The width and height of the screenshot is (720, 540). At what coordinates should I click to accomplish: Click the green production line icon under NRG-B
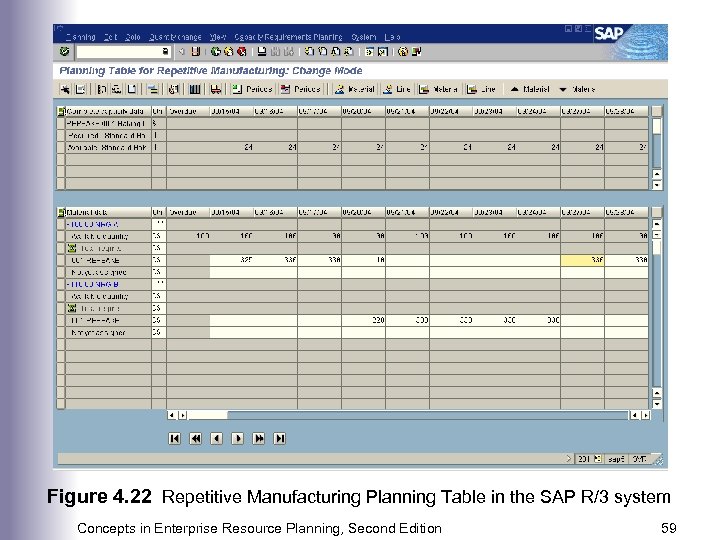pyautogui.click(x=72, y=308)
